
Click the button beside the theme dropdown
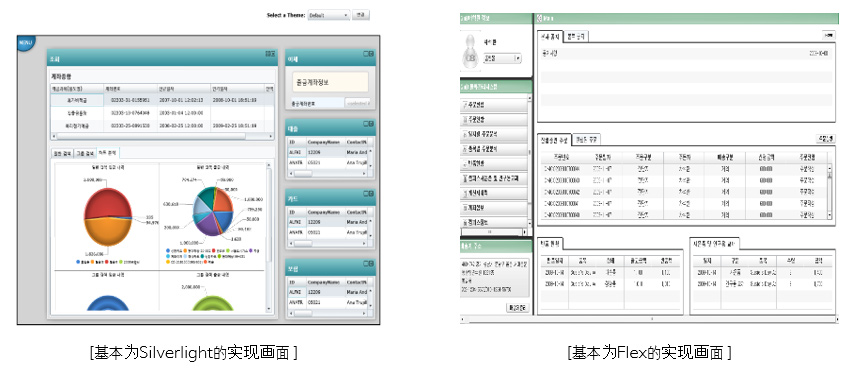pos(360,15)
